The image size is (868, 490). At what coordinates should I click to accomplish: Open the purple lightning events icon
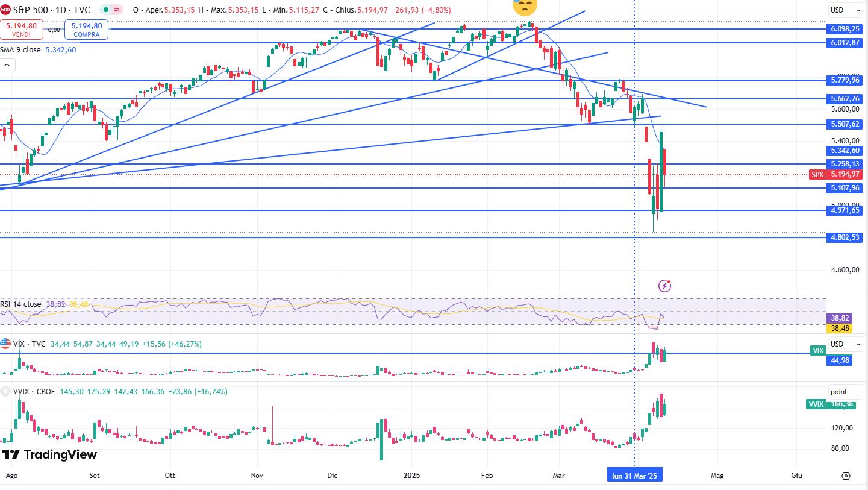(x=665, y=286)
